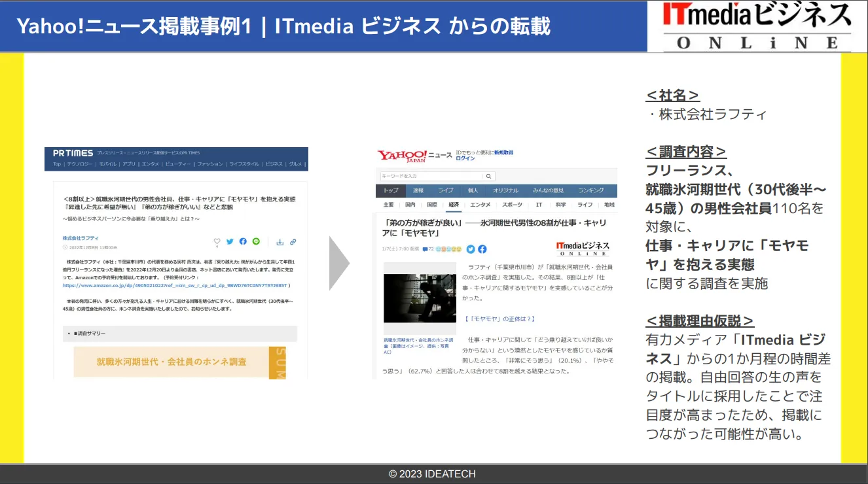Open the IT category on Yahoo News
This screenshot has height=484, width=868.
[x=539, y=205]
